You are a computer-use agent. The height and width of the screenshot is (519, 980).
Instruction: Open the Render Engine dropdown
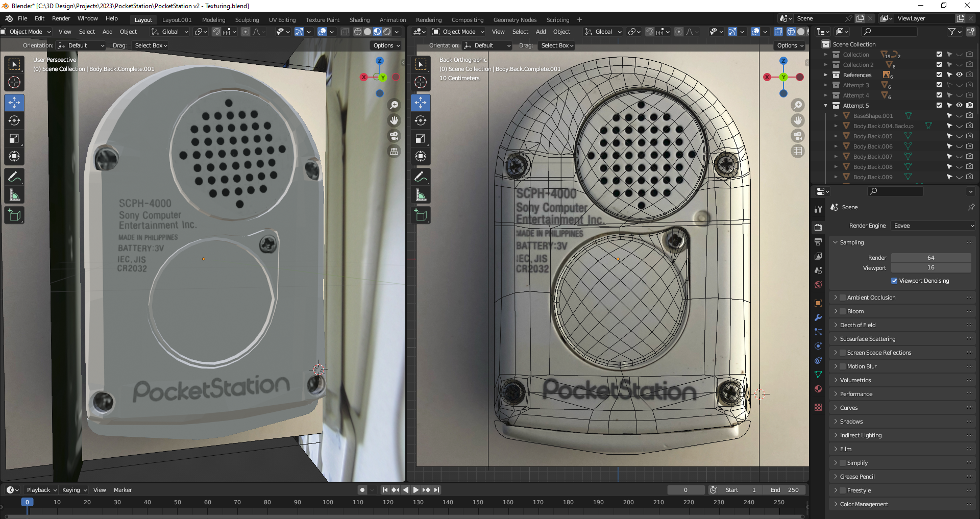click(932, 225)
